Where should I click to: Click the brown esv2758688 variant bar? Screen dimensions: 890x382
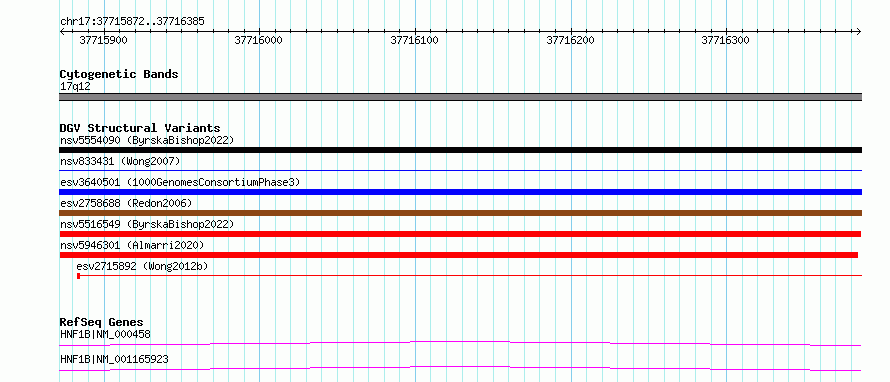coord(460,213)
